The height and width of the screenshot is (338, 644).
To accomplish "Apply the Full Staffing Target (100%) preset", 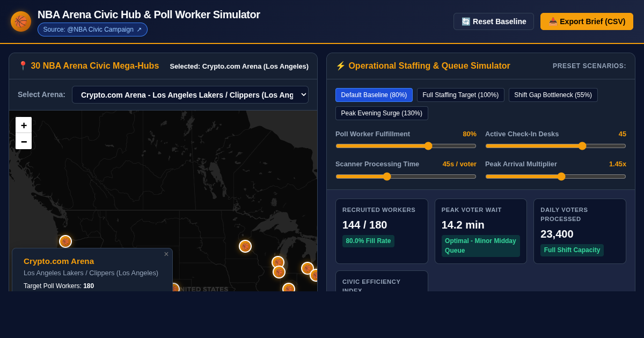I will coord(460,95).
